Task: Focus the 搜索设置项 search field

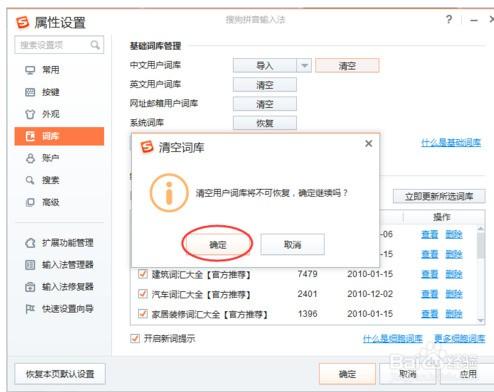Action: point(59,45)
